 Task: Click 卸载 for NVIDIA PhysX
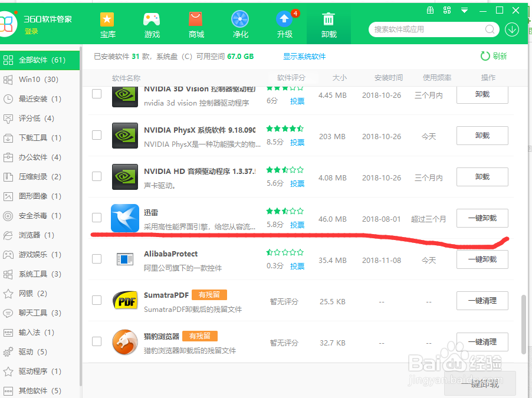[482, 136]
